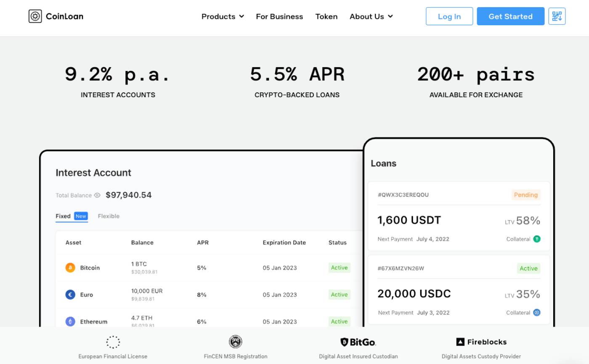Click the 20,000 USDC loan amount
Image resolution: width=589 pixels, height=364 pixels.
[414, 293]
